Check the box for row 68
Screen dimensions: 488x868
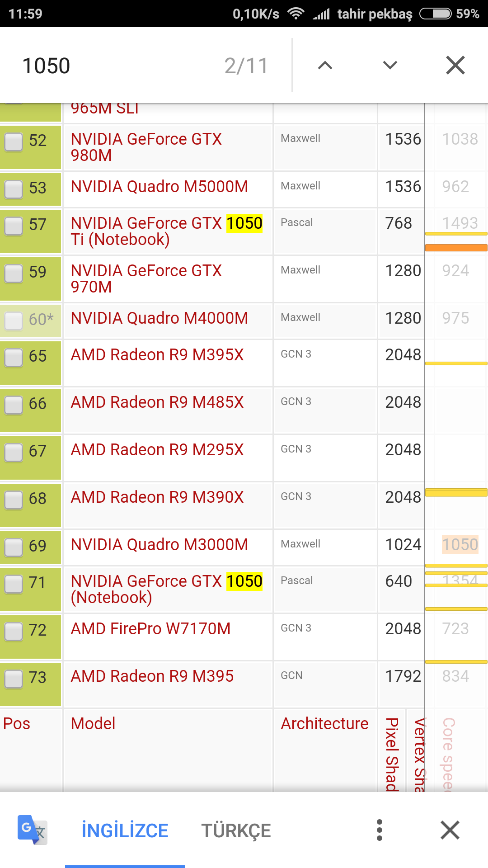[x=14, y=500]
